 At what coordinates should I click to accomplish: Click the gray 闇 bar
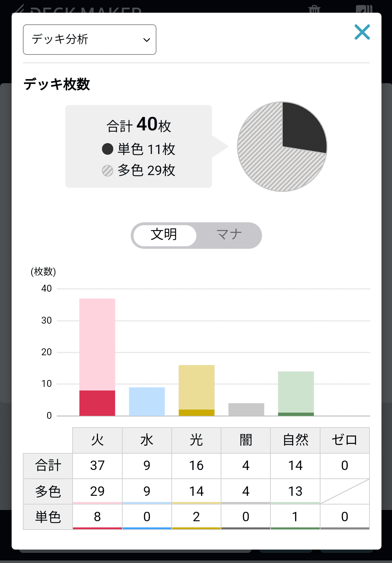(x=246, y=409)
